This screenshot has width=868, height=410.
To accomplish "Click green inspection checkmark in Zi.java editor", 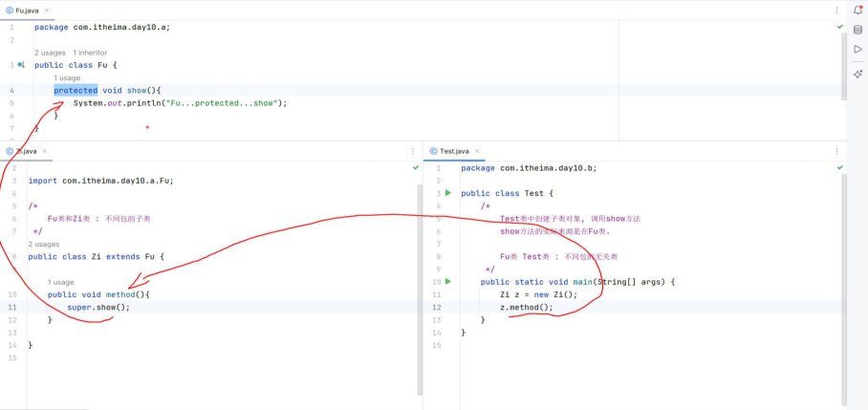I will 416,167.
